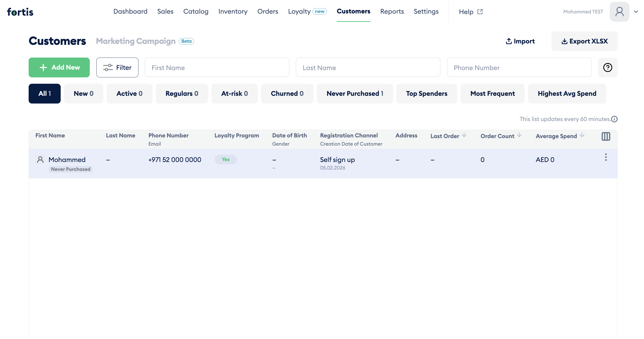644x339 pixels.
Task: Open the column chooser icon
Action: (606, 137)
